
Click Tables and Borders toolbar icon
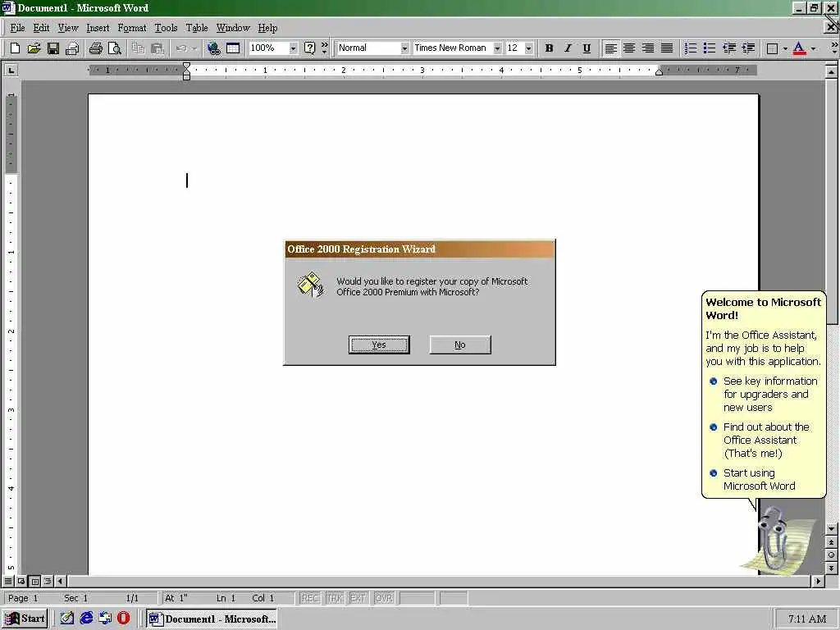[x=232, y=48]
